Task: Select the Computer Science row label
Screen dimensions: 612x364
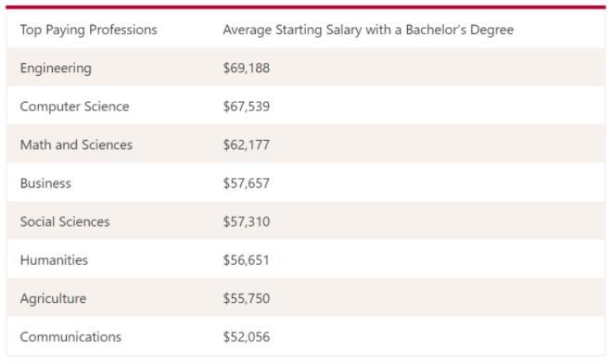Action: pyautogui.click(x=74, y=107)
